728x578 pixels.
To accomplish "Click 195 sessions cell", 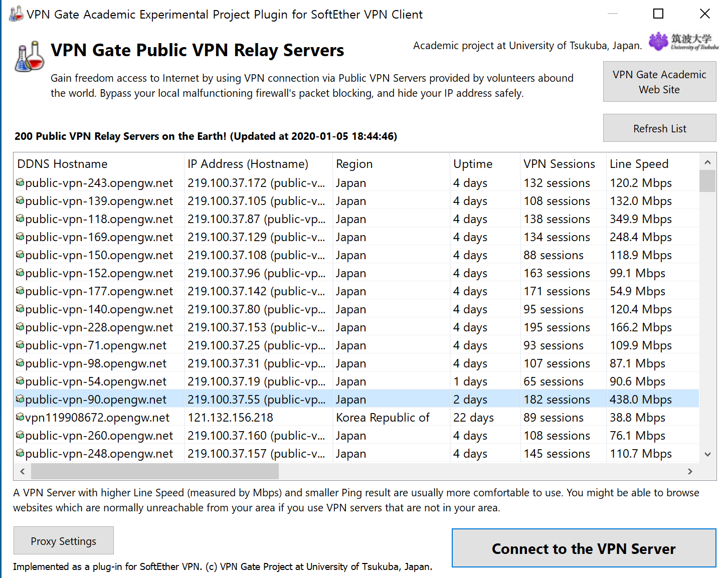I will click(x=557, y=327).
